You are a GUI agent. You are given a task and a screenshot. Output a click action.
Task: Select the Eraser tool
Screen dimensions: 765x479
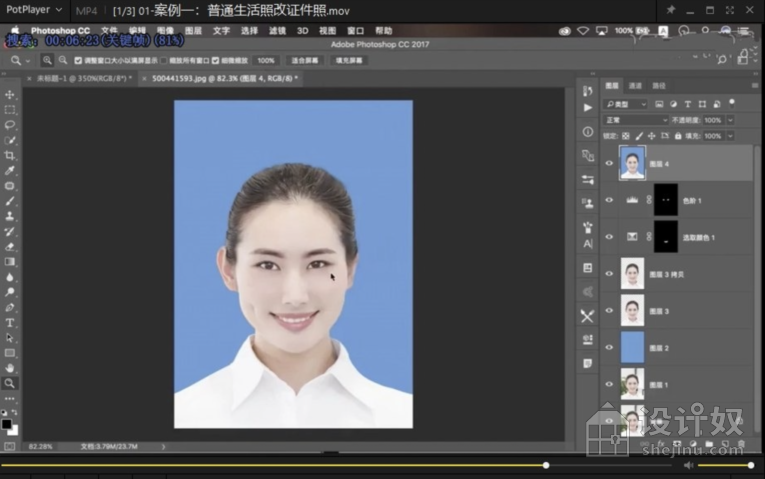[9, 247]
